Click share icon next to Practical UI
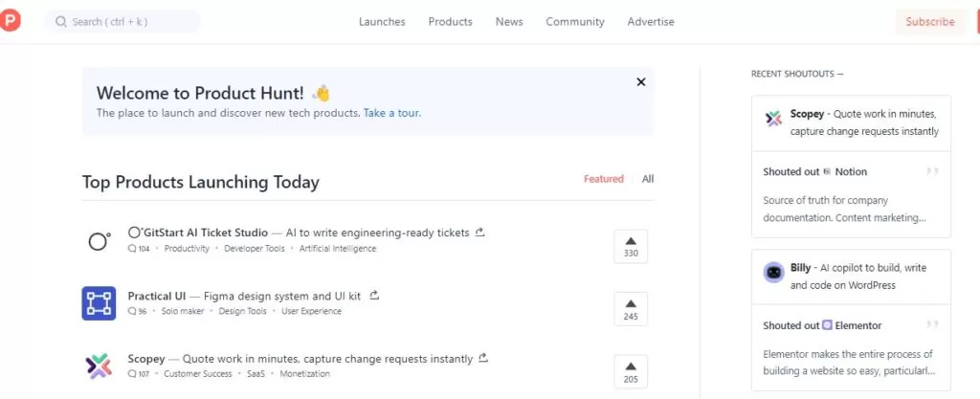The width and height of the screenshot is (980, 399). [374, 295]
